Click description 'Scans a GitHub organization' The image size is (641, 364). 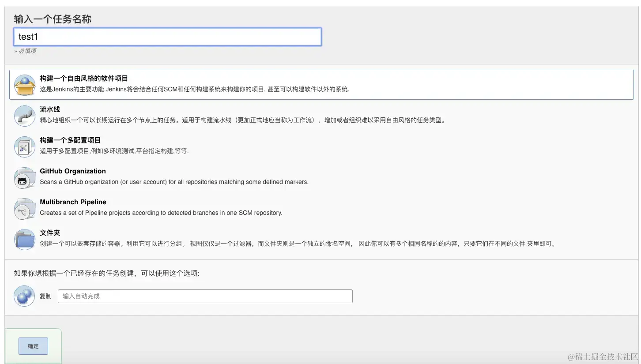tap(174, 182)
